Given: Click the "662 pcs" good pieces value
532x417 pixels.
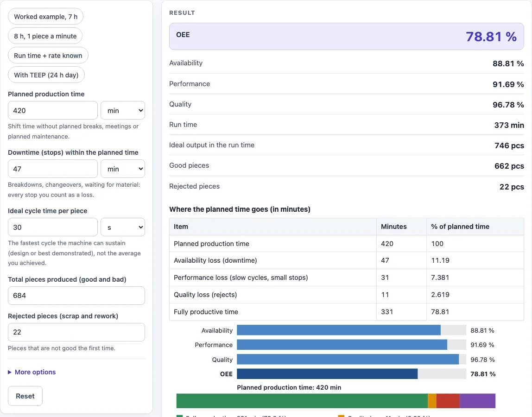Looking at the screenshot, I should point(509,166).
